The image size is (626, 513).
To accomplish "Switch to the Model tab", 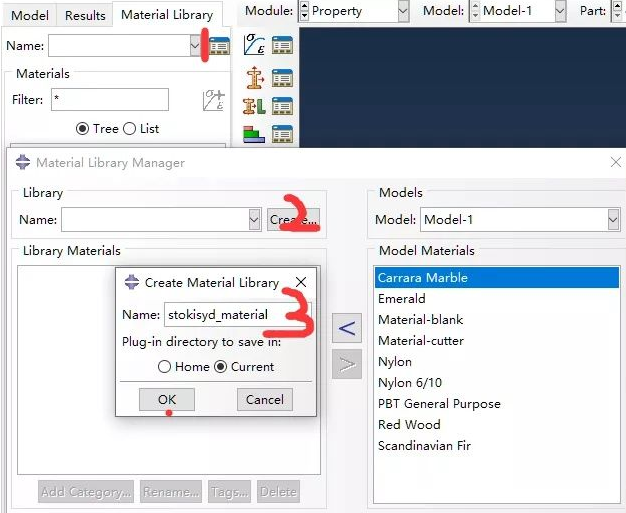I will [29, 15].
